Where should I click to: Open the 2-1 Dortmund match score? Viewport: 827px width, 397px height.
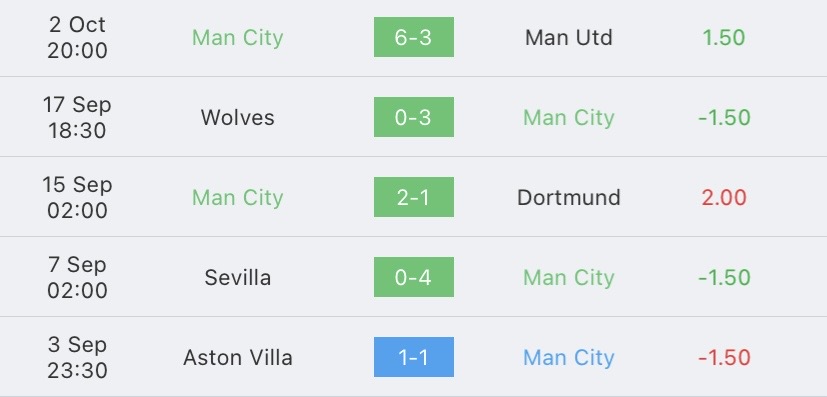(414, 197)
